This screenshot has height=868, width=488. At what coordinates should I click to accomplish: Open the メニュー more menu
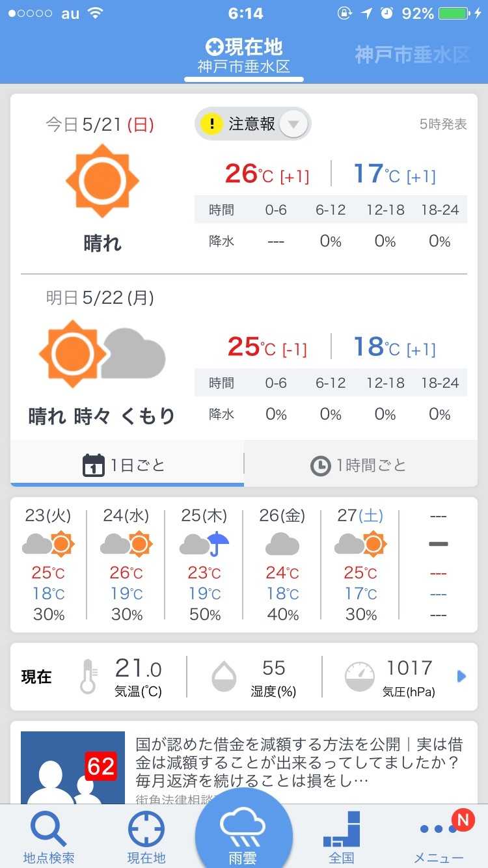click(x=439, y=836)
